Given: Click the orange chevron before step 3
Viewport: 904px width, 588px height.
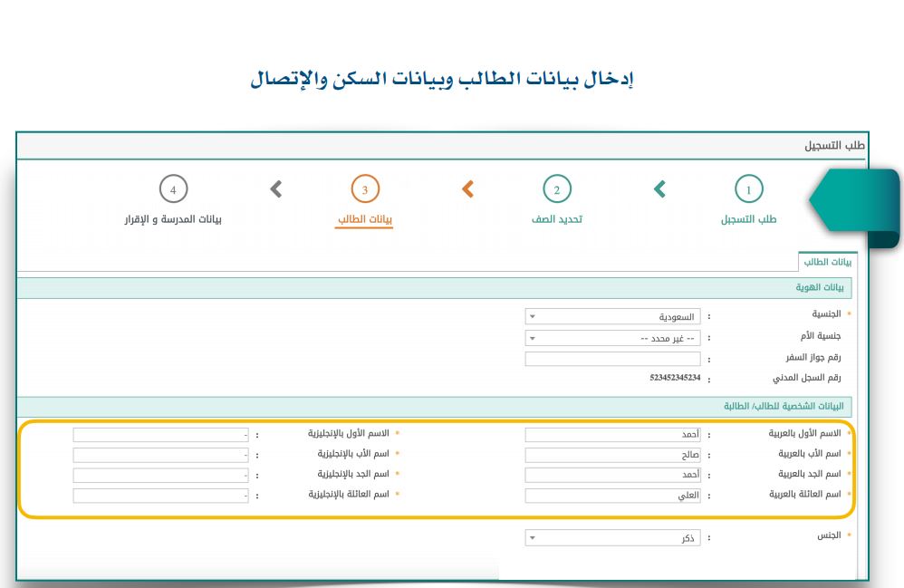Looking at the screenshot, I should (467, 188).
